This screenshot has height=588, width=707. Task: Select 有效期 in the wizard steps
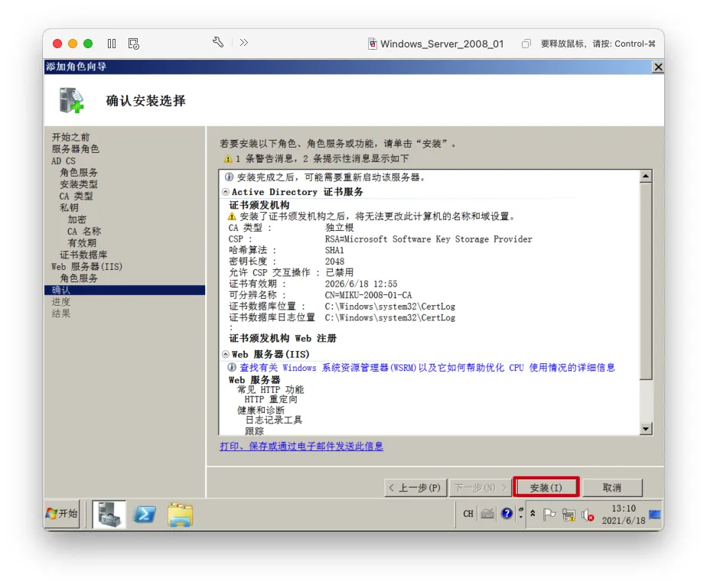pyautogui.click(x=82, y=243)
